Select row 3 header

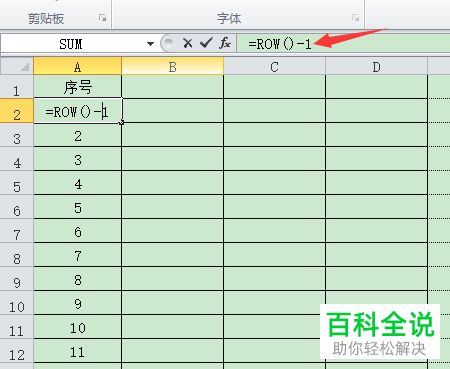coord(17,135)
